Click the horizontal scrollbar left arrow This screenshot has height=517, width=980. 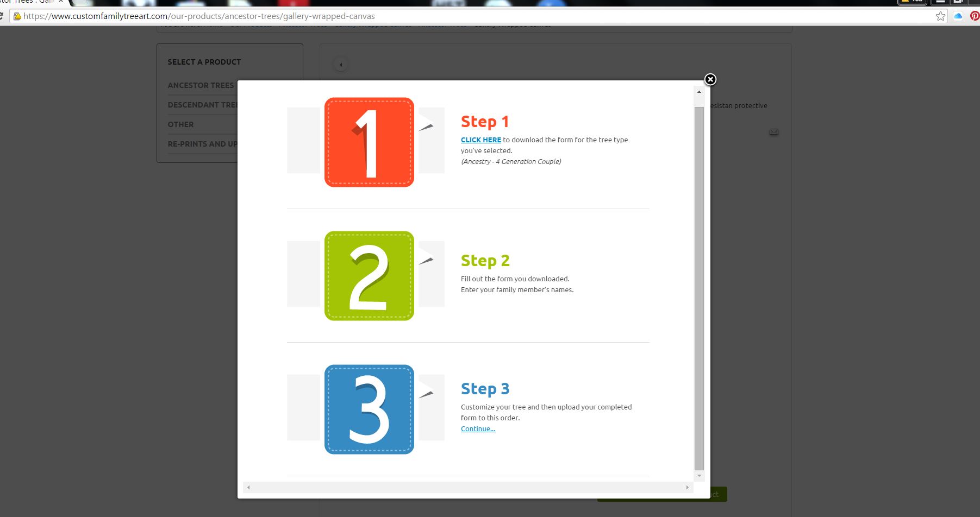(x=248, y=487)
